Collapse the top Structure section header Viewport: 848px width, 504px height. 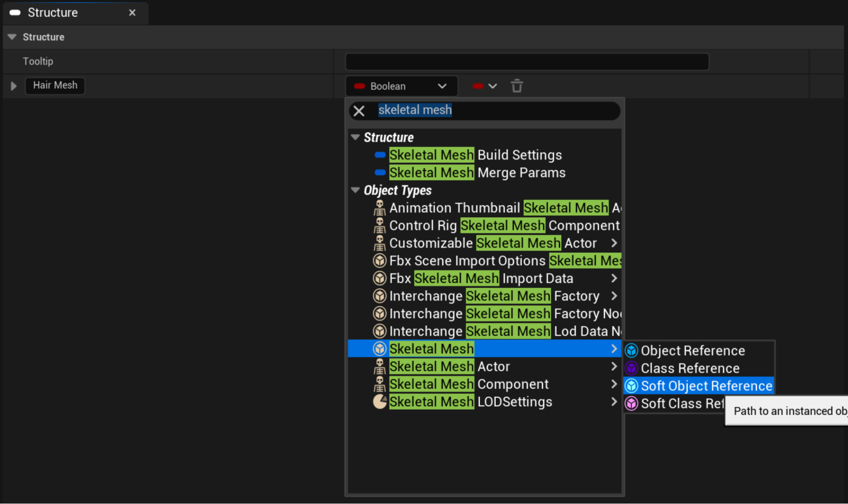pyautogui.click(x=12, y=37)
